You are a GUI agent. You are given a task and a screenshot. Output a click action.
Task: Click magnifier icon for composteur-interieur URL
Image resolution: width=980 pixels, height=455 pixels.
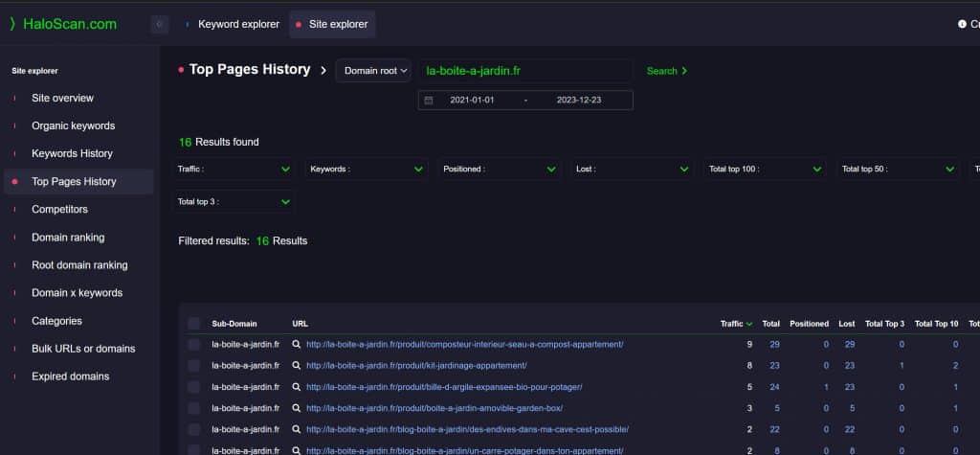pyautogui.click(x=297, y=344)
